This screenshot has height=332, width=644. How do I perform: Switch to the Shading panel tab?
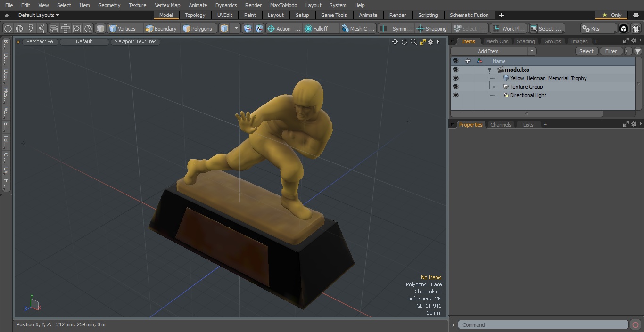pos(526,41)
